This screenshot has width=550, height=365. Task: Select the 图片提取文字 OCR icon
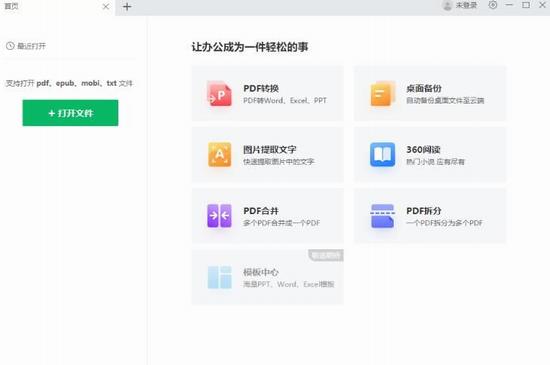(220, 155)
